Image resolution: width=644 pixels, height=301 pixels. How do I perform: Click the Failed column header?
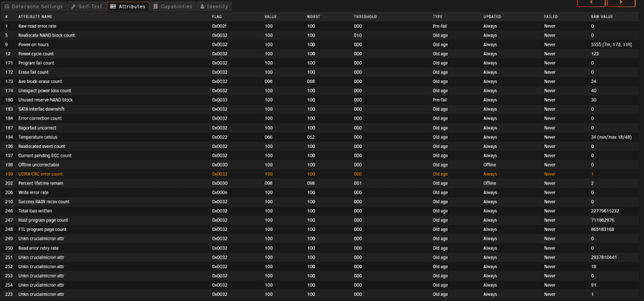pyautogui.click(x=551, y=17)
